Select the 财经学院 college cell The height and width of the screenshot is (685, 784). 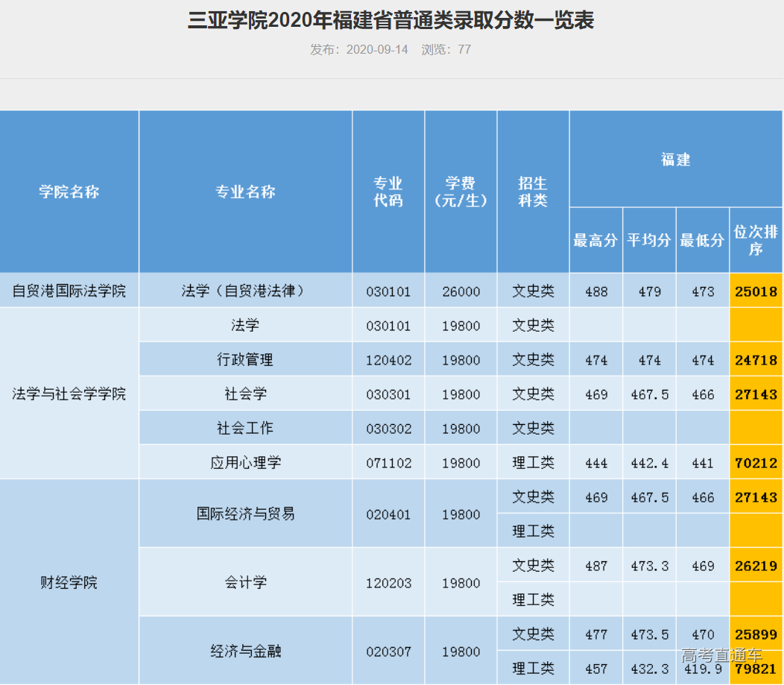click(x=69, y=582)
